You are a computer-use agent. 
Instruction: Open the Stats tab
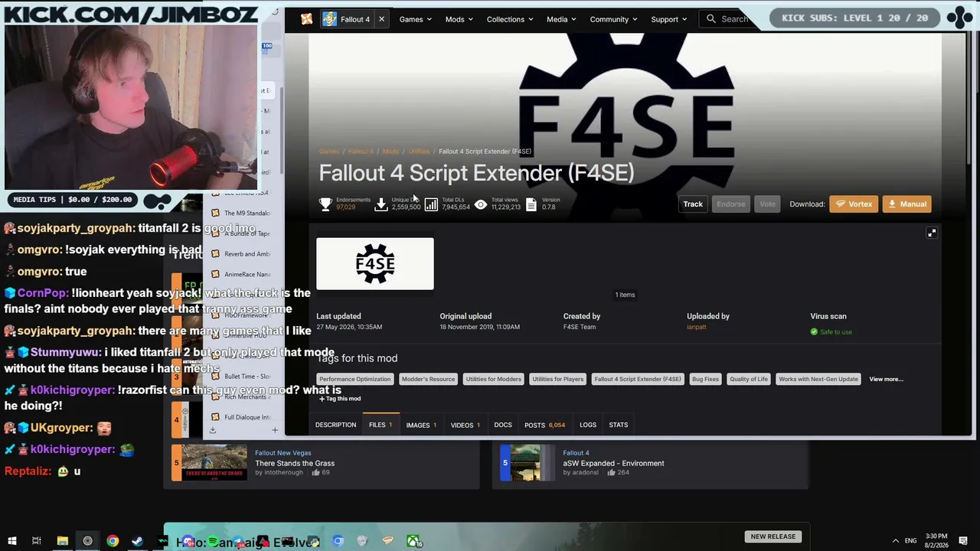(x=618, y=425)
